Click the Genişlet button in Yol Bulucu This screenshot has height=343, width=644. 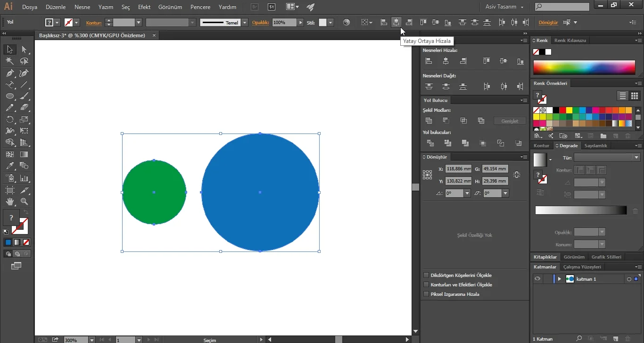point(510,121)
